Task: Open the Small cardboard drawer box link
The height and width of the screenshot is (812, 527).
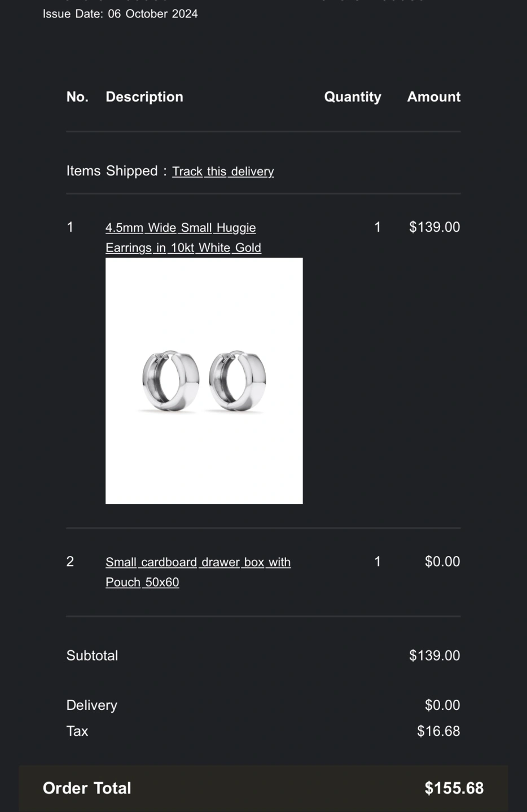Action: tap(198, 572)
